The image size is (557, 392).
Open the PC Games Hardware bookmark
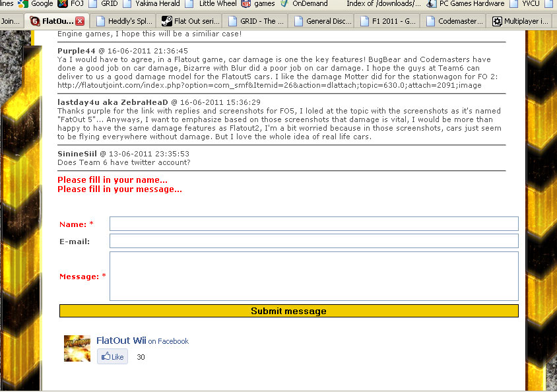pyautogui.click(x=465, y=3)
